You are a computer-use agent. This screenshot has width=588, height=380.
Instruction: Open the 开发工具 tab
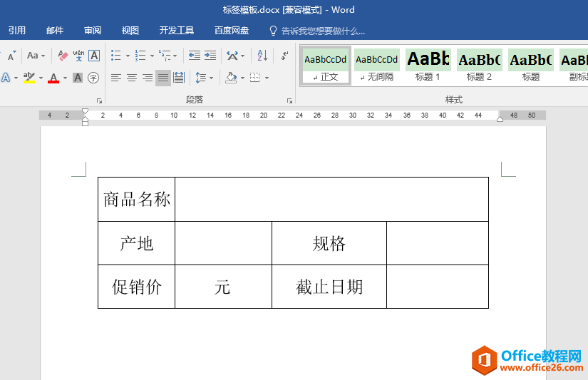(x=177, y=31)
